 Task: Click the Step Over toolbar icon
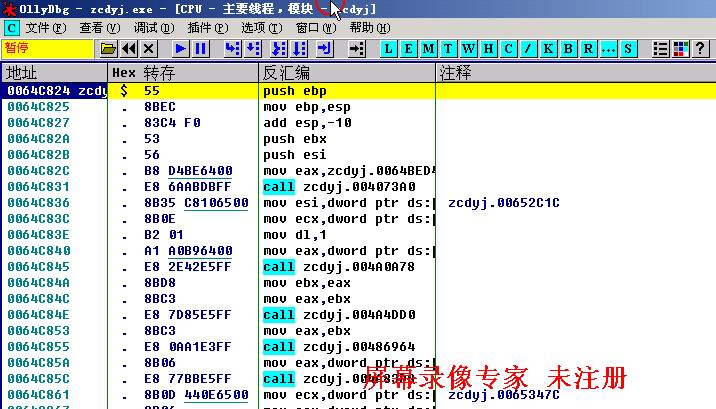(253, 48)
